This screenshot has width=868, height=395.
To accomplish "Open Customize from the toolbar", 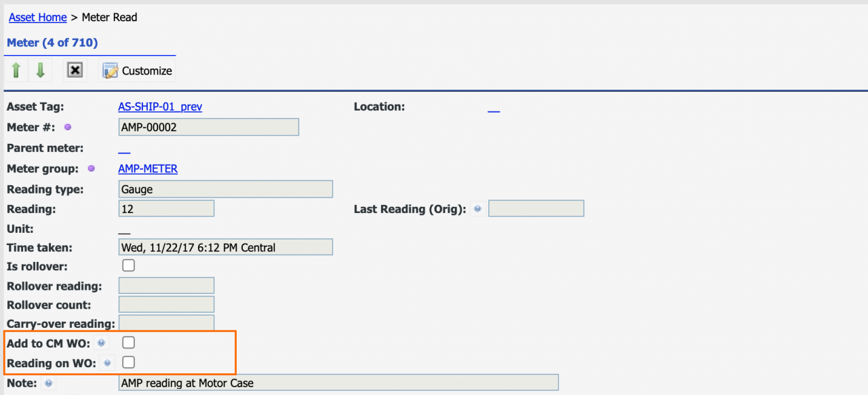I will click(x=138, y=71).
